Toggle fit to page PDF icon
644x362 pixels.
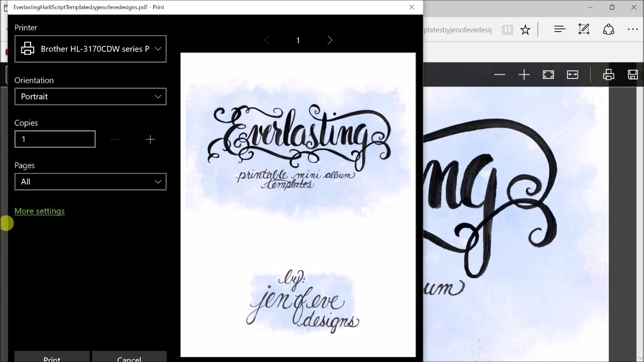tap(548, 75)
